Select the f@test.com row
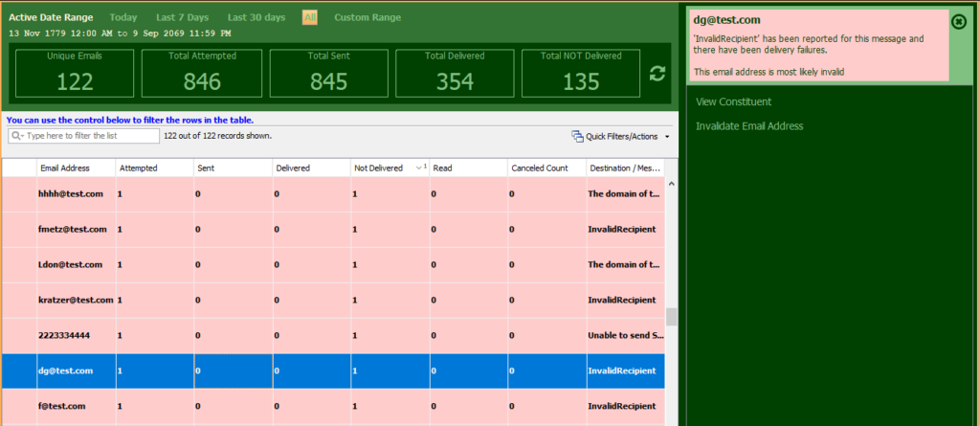 click(x=332, y=407)
